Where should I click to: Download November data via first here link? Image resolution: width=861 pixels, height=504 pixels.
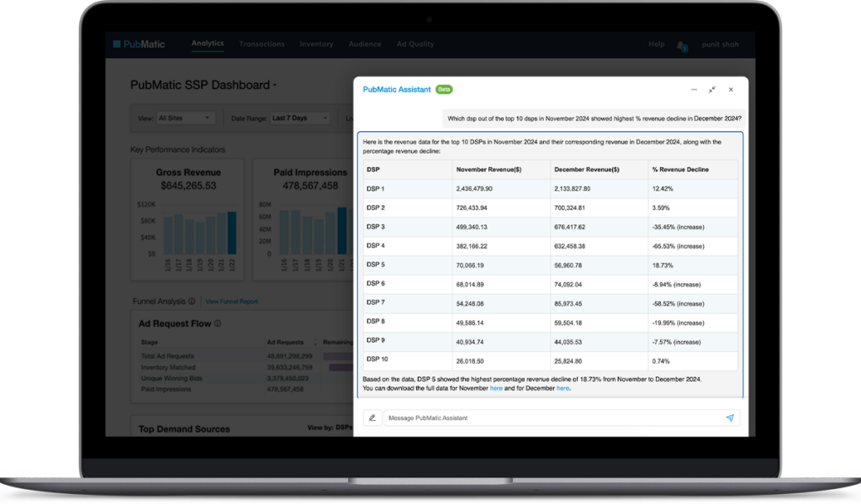pyautogui.click(x=496, y=388)
